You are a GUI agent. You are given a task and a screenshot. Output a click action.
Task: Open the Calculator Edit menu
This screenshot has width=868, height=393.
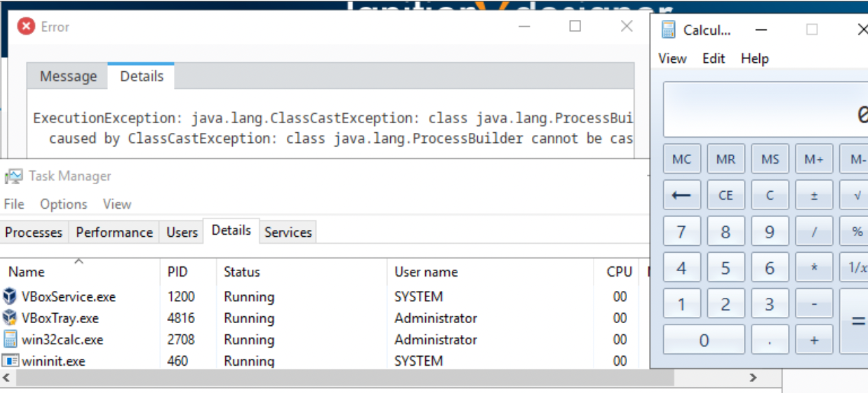713,59
